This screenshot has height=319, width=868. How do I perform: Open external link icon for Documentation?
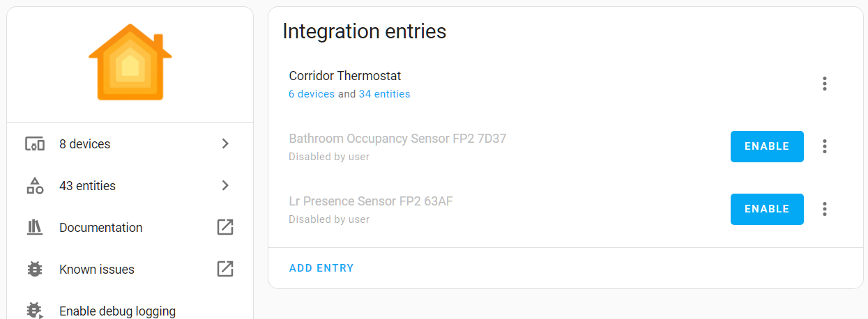point(225,228)
